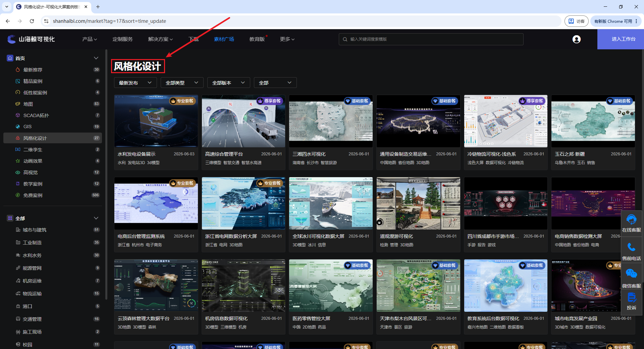644x349 pixels.
Task: Click the search magnifier icon
Action: click(x=345, y=39)
